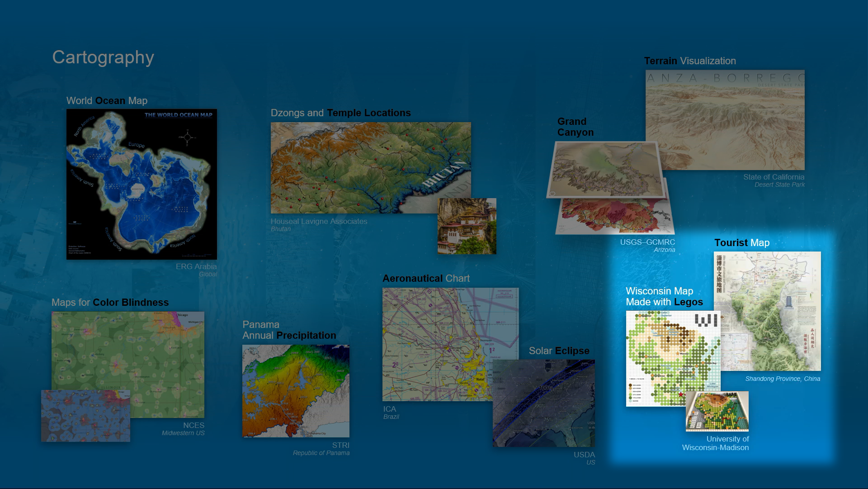The image size is (868, 489).
Task: Click the Cartography slide title
Action: pyautogui.click(x=103, y=57)
